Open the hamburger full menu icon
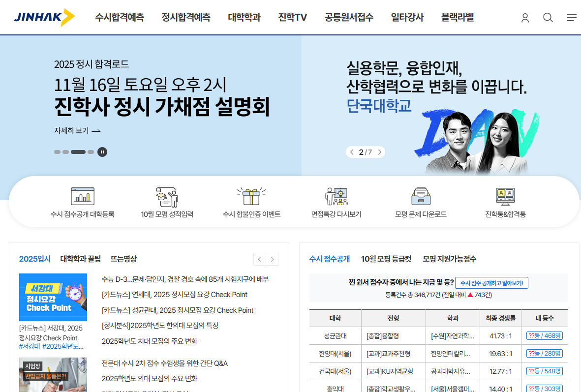The height and width of the screenshot is (392, 581). click(x=571, y=17)
